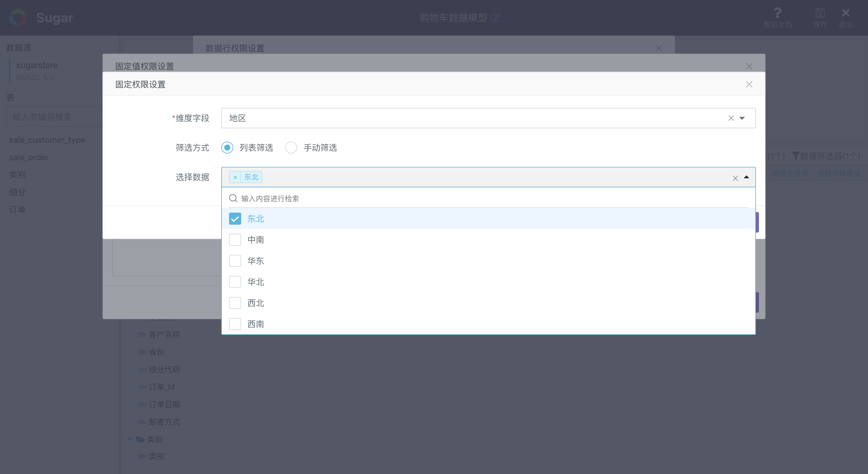This screenshot has height=474, width=868.
Task: Collapse the 类别 folder chevron
Action: tap(130, 439)
